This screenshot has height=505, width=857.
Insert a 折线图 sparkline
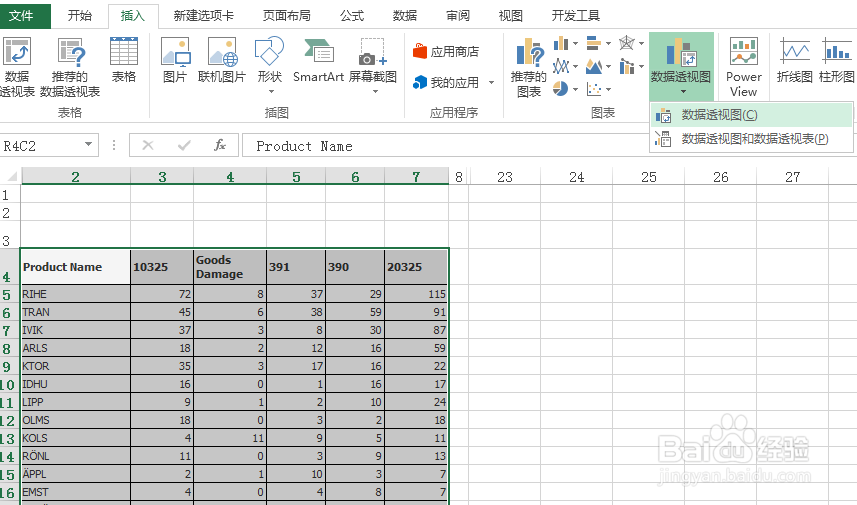[x=795, y=60]
